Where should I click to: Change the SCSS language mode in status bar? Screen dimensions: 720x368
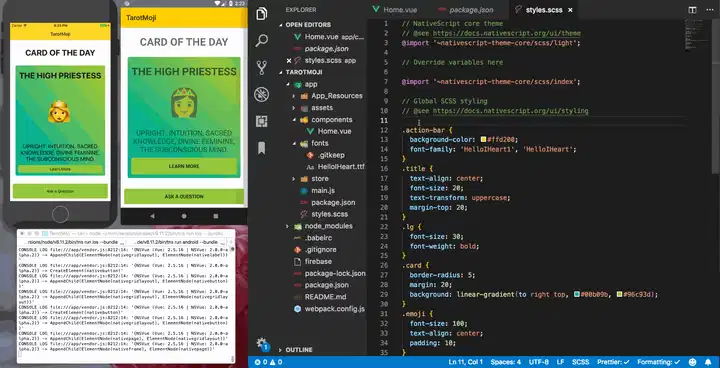[580, 362]
